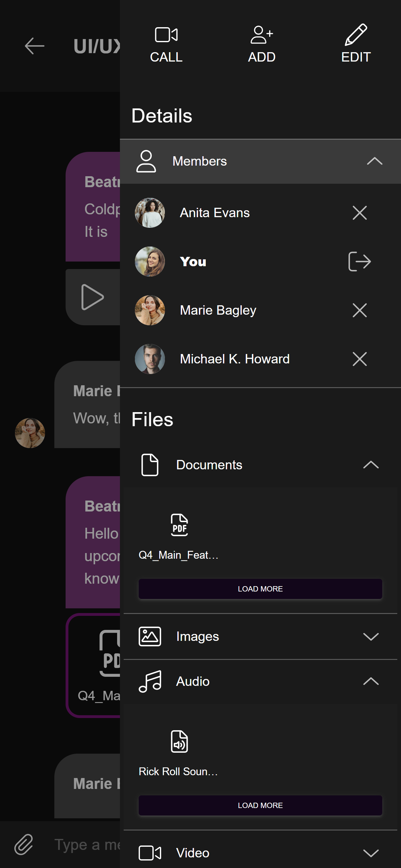Click the message input field
Viewport: 401px width, 868px height.
point(87,845)
